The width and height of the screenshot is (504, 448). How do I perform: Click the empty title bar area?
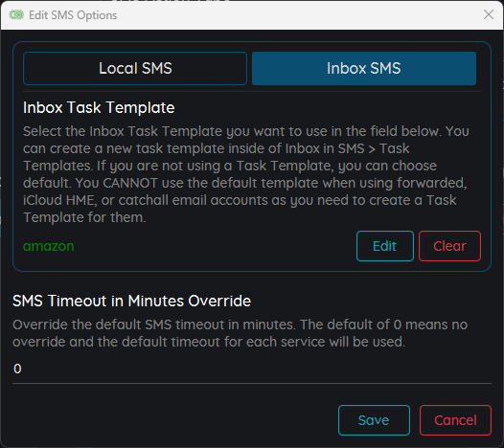[x=299, y=14]
